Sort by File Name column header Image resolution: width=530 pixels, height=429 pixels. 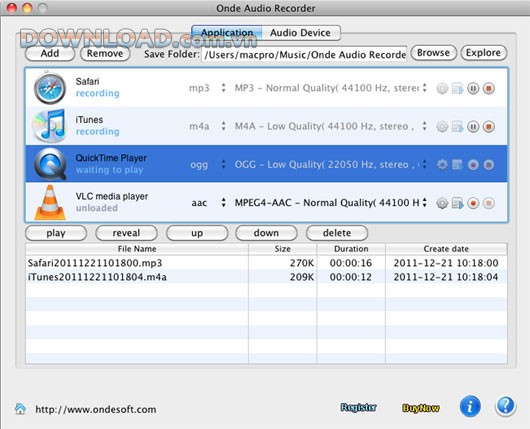click(137, 249)
